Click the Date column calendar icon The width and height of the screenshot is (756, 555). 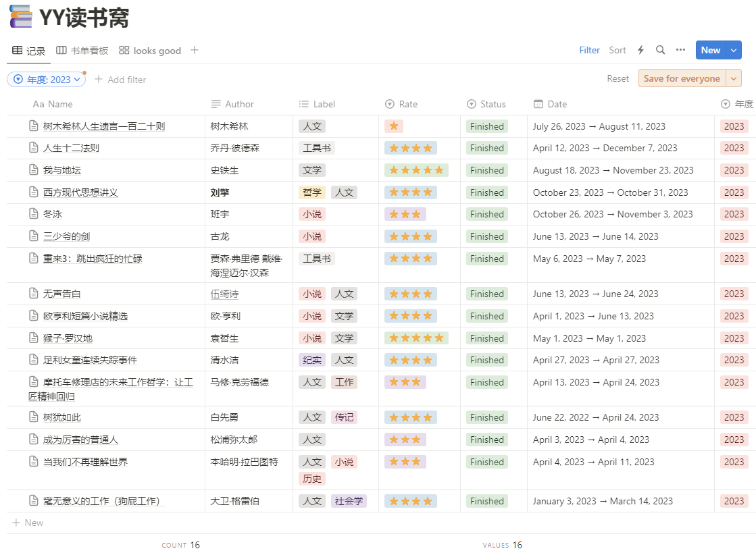pos(538,104)
